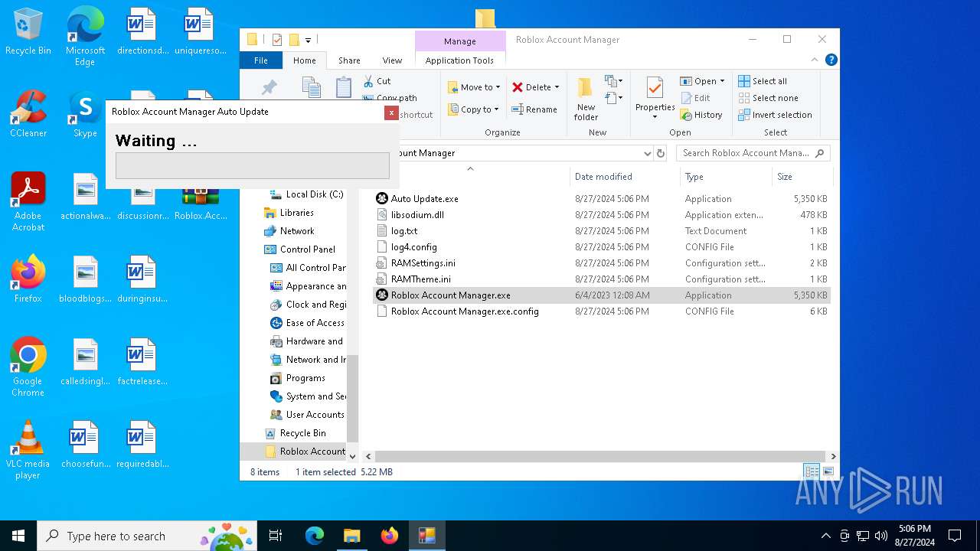Click Invert selection in ribbon

click(775, 115)
